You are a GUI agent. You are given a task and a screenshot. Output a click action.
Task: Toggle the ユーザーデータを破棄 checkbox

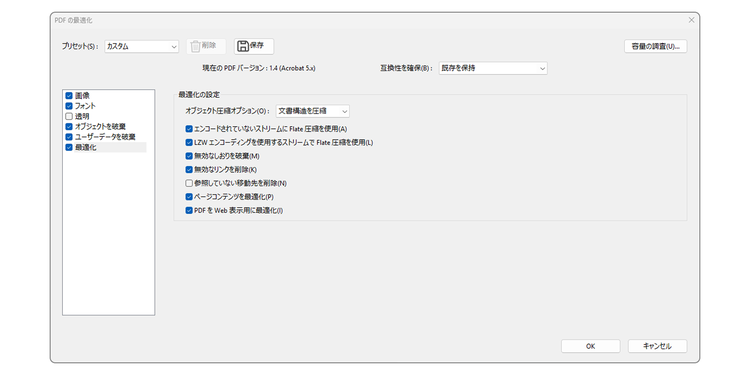69,137
